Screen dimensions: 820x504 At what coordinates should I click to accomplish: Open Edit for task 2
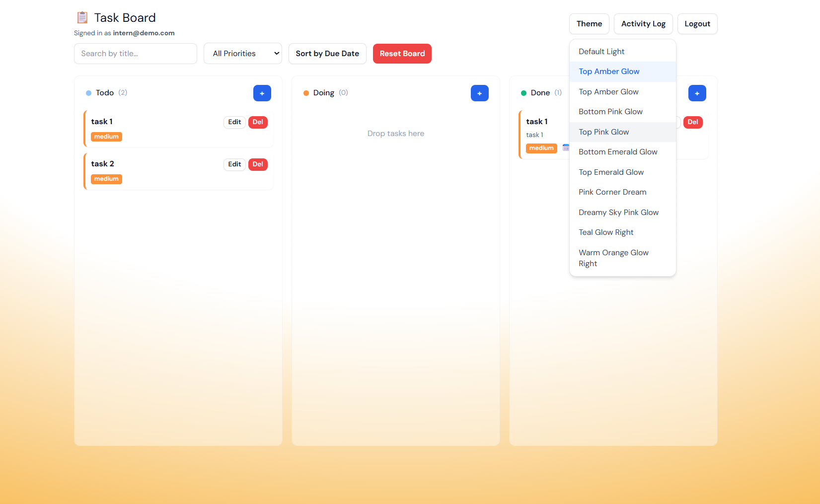pos(234,164)
